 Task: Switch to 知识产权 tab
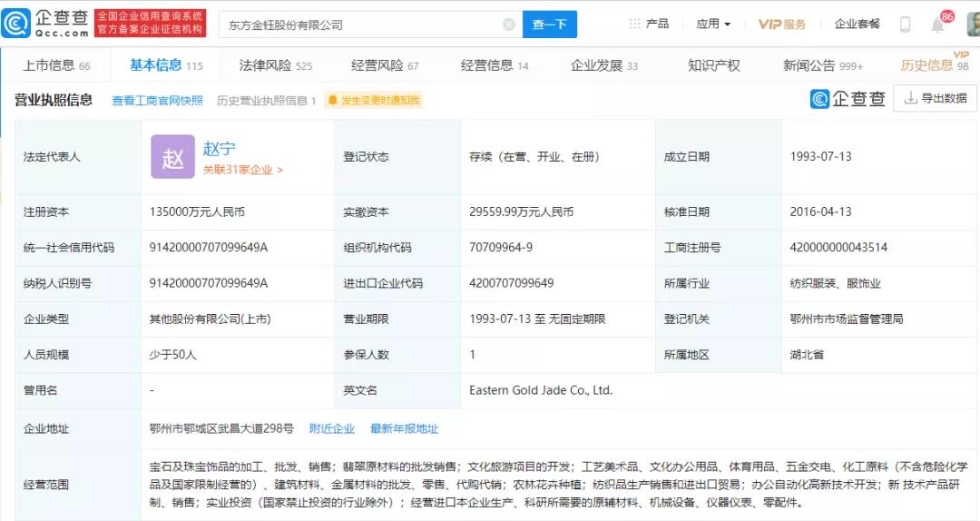(x=714, y=65)
